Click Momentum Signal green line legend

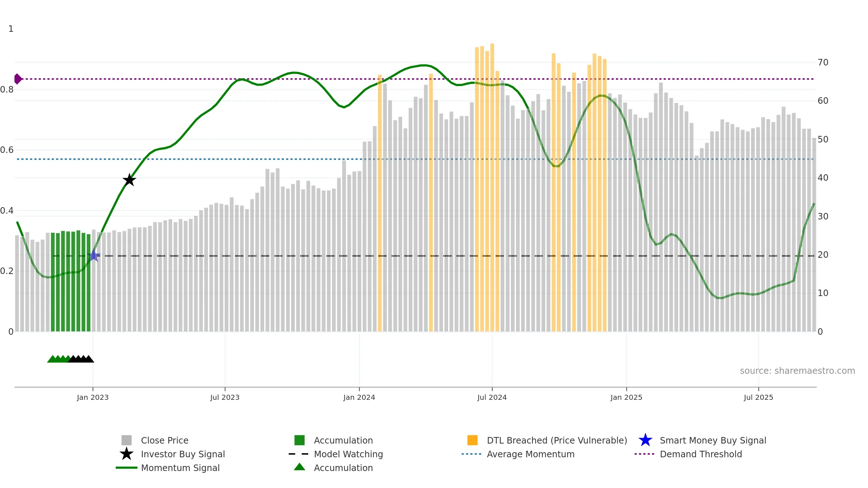point(168,468)
